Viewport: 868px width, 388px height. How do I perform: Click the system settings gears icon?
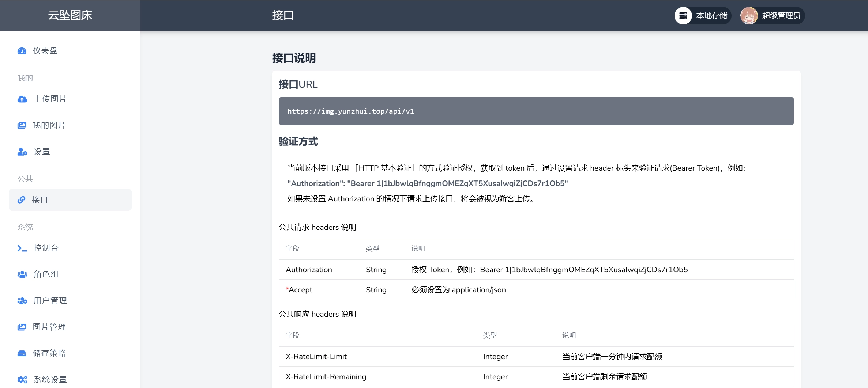[22, 380]
